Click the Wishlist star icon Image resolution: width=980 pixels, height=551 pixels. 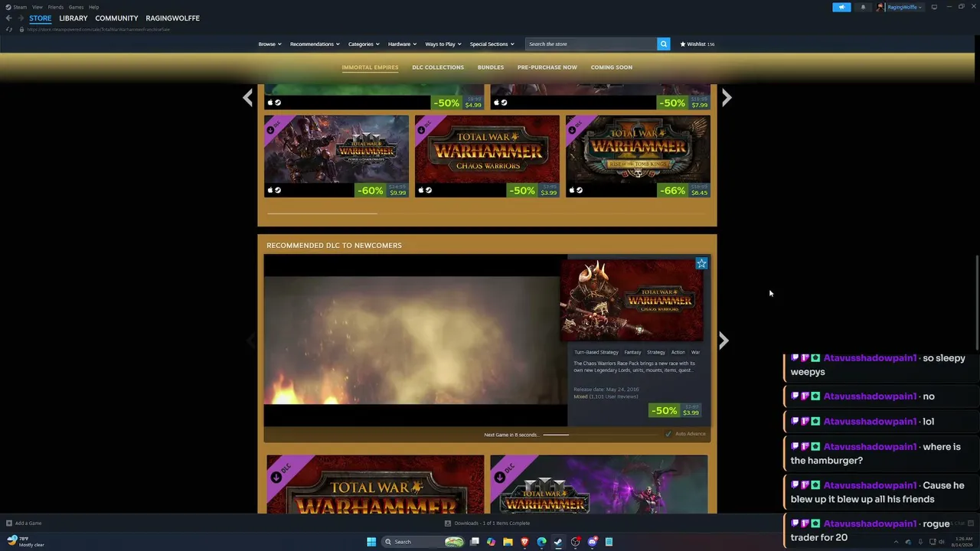pyautogui.click(x=683, y=44)
